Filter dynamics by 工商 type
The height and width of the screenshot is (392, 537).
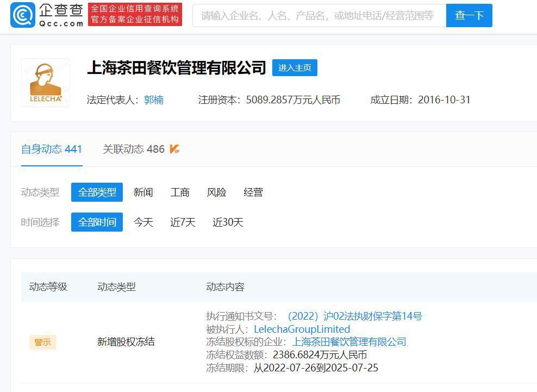(x=180, y=192)
